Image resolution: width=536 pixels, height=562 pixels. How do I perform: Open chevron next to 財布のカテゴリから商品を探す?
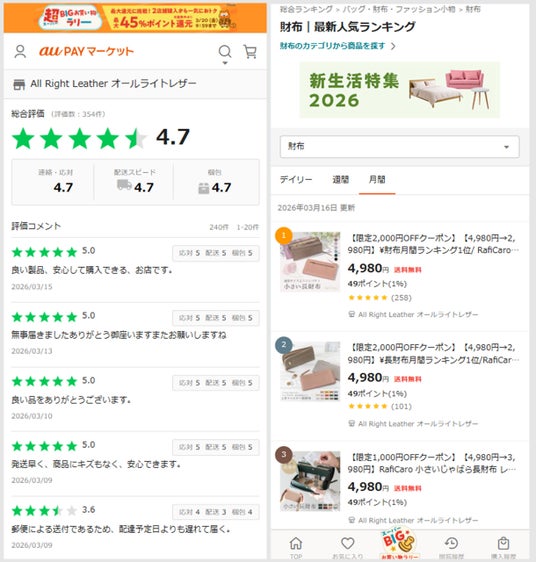[393, 46]
